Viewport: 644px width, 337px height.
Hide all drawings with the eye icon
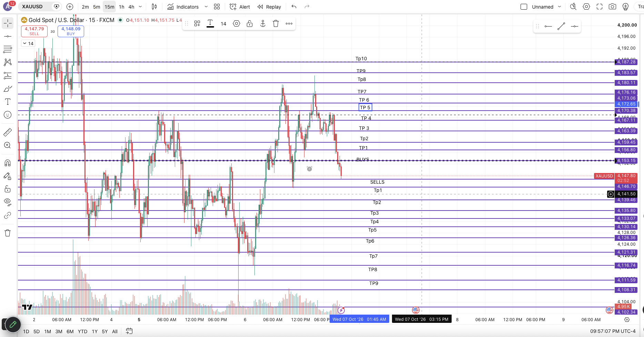pyautogui.click(x=8, y=202)
